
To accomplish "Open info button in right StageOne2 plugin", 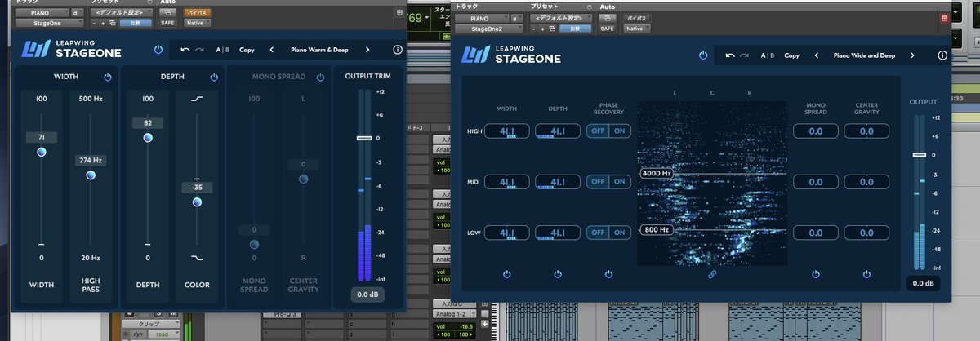I will coord(942,55).
